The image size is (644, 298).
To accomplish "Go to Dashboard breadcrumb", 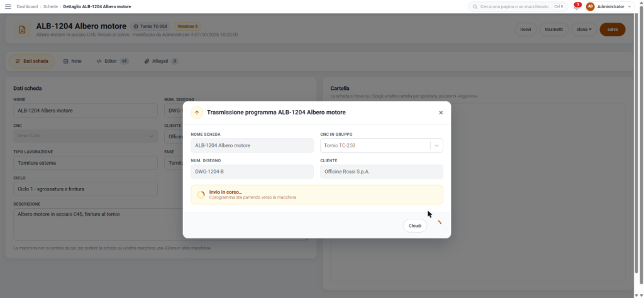I will click(27, 6).
